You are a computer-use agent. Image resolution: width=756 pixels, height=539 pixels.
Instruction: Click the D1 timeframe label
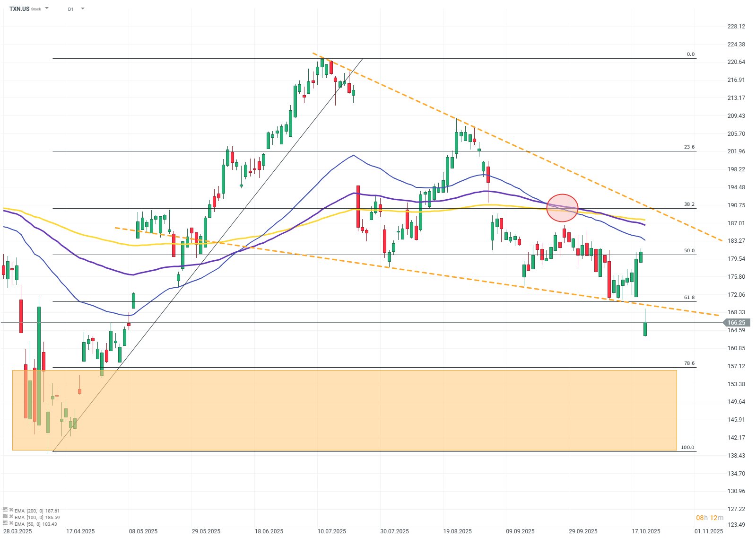point(70,9)
